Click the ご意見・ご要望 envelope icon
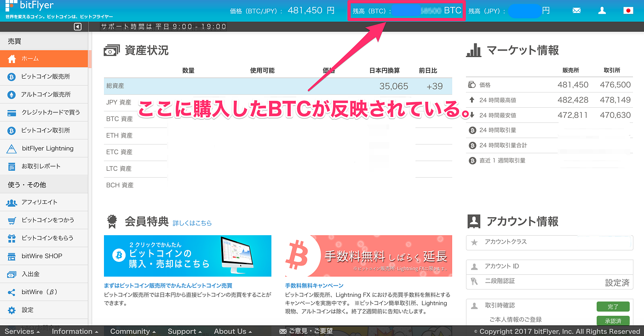Image resolution: width=644 pixels, height=336 pixels. (283, 331)
